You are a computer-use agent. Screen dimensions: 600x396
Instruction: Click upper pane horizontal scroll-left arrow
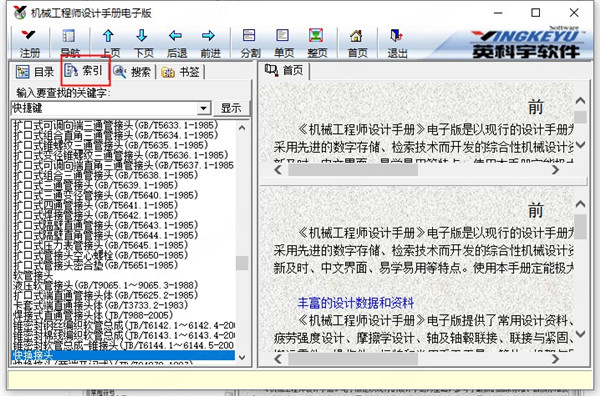click(278, 169)
